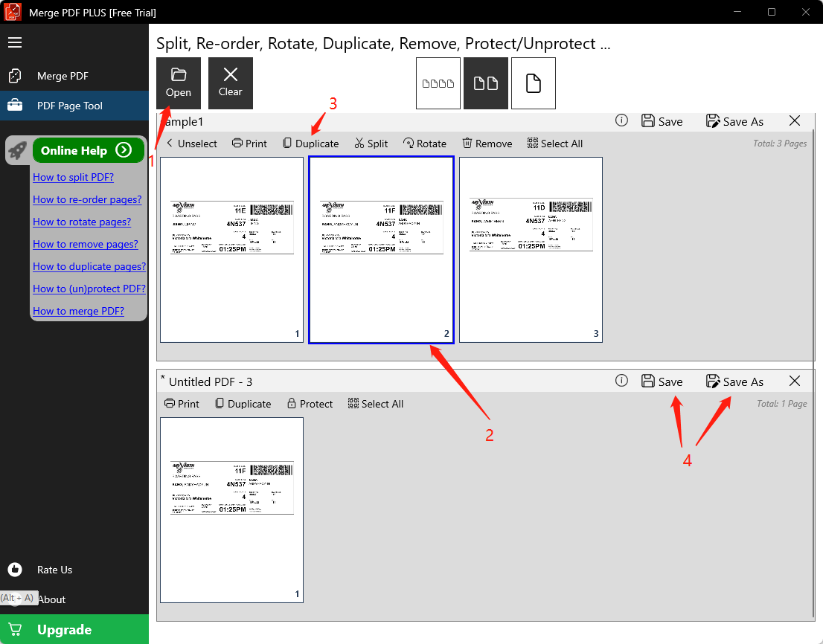Maximize the Merge PDF PLUS window
The height and width of the screenshot is (644, 823).
point(772,12)
